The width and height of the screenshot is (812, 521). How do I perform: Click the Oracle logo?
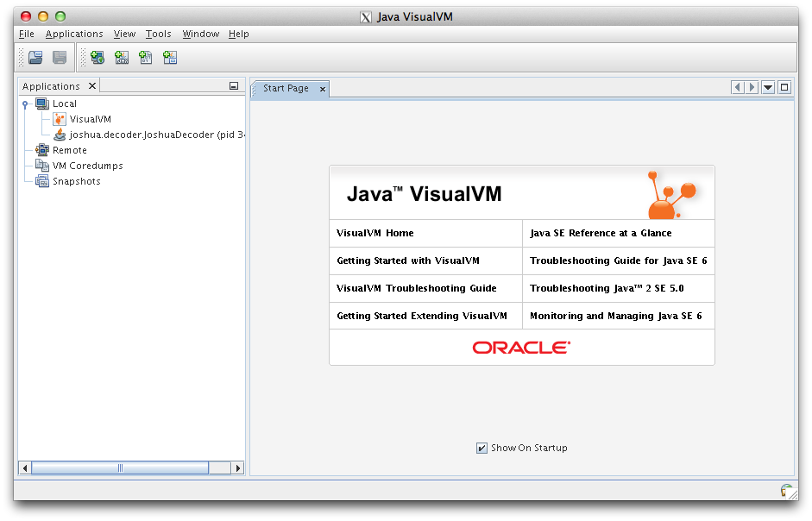(x=521, y=348)
